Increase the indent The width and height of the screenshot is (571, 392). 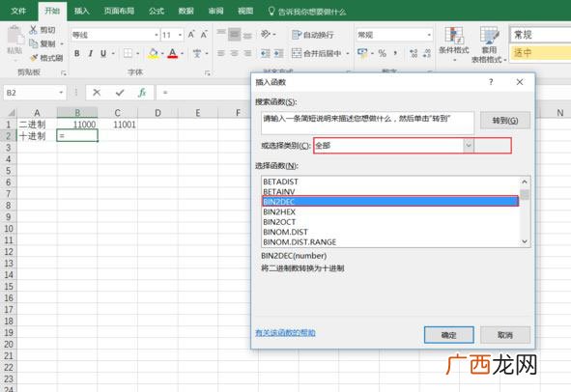[x=279, y=53]
